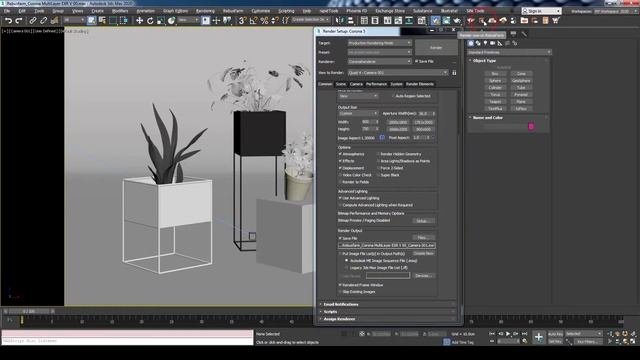Switch to the Performance tab
The image size is (640, 360).
click(x=376, y=84)
